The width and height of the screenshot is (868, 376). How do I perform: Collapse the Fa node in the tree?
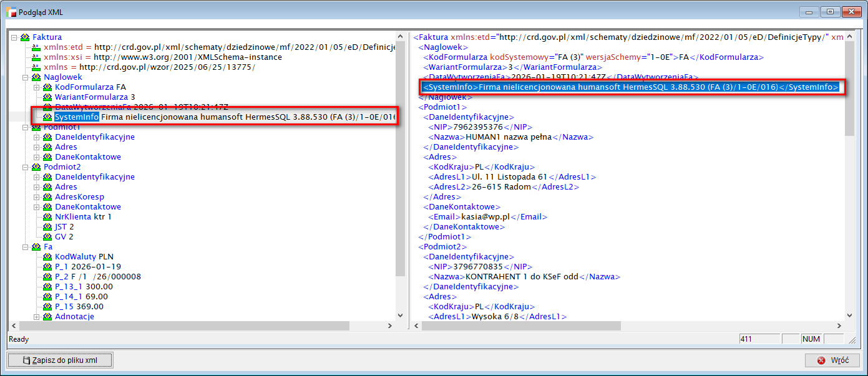(26, 247)
